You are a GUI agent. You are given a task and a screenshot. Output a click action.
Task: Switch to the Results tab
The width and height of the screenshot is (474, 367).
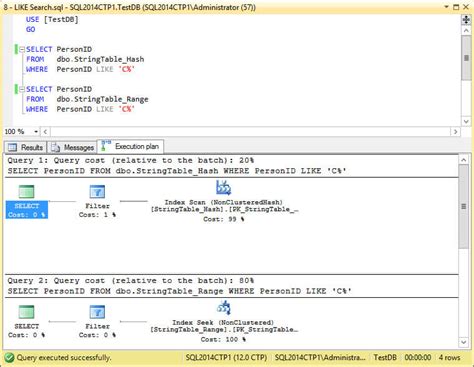coord(26,147)
